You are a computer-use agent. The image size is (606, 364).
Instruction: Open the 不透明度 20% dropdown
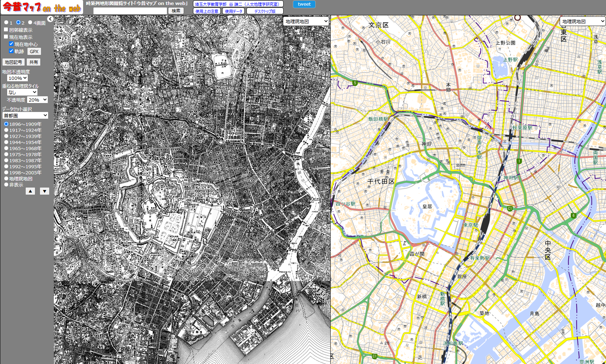pyautogui.click(x=37, y=100)
